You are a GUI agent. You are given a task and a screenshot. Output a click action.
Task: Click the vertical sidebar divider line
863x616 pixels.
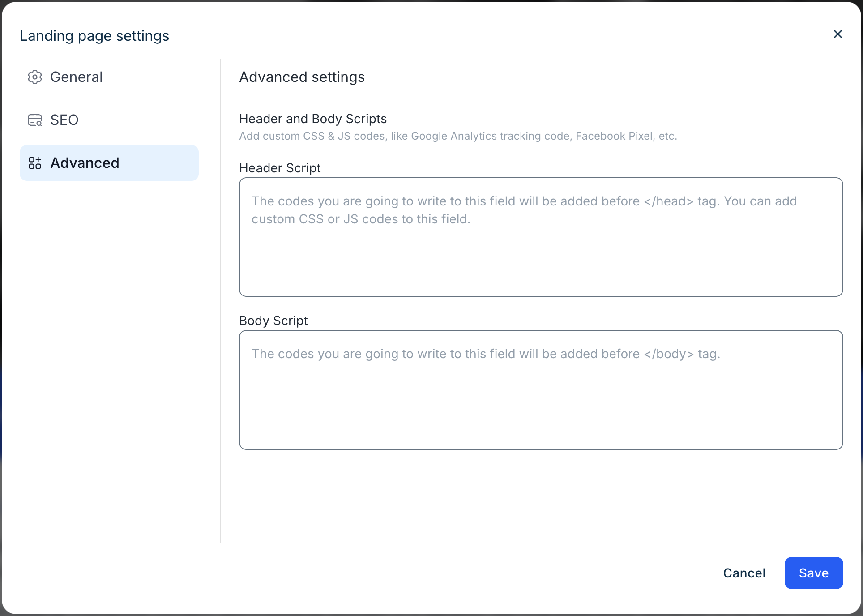click(221, 301)
